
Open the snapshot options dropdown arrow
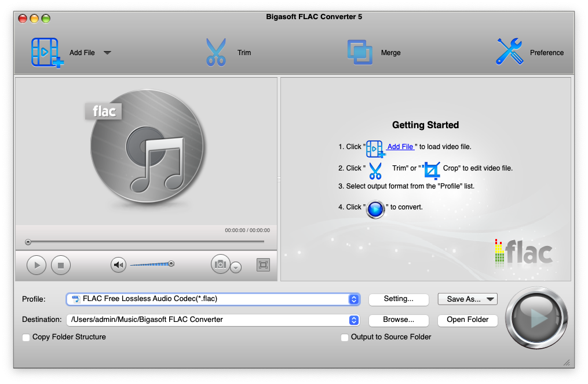pos(236,267)
